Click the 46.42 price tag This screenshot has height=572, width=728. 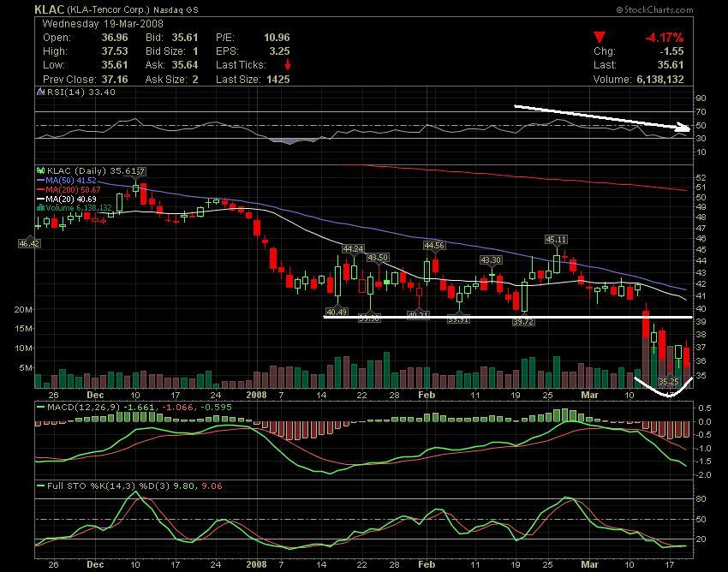pos(29,243)
